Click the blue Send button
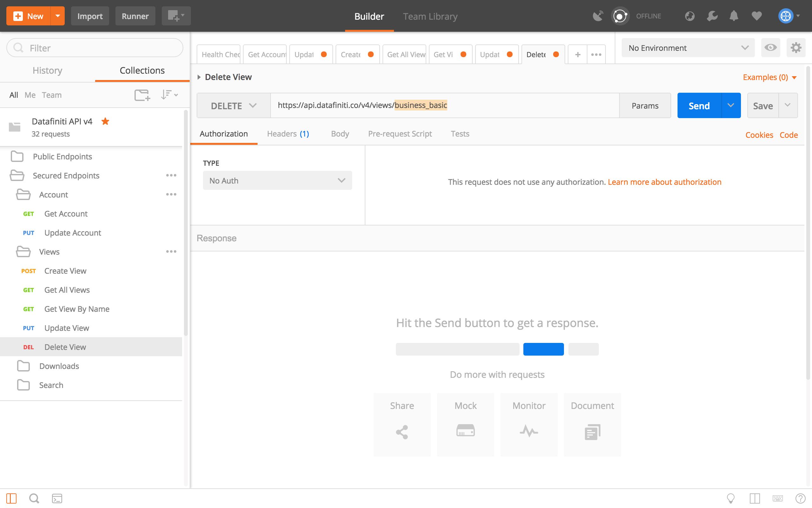 click(699, 105)
